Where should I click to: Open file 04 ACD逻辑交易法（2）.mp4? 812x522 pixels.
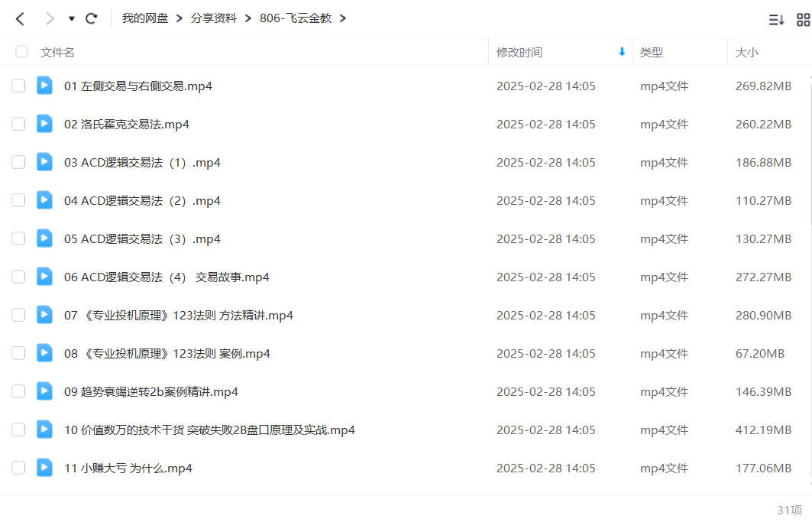pyautogui.click(x=142, y=200)
